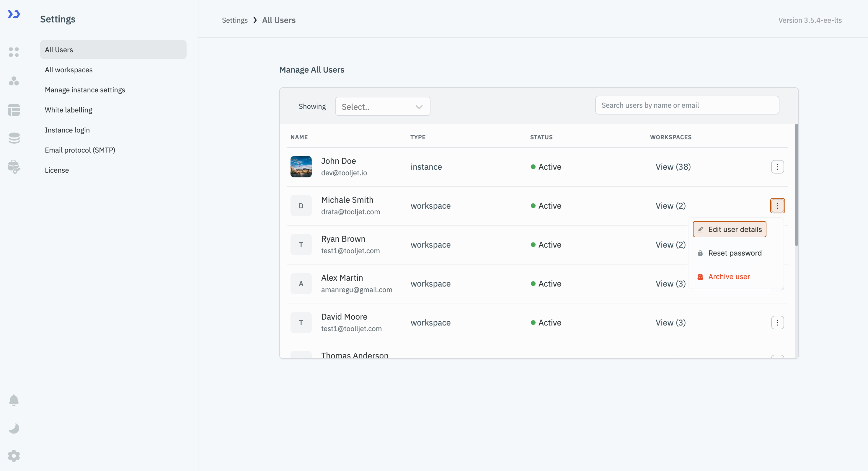Open notifications via the bell icon
The height and width of the screenshot is (471, 868).
[x=14, y=400]
